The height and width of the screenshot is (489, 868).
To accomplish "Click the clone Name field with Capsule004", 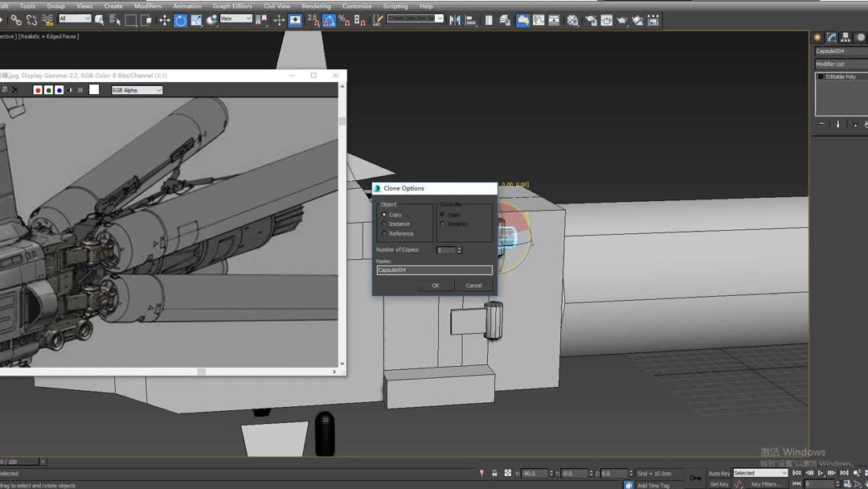I will [x=434, y=270].
